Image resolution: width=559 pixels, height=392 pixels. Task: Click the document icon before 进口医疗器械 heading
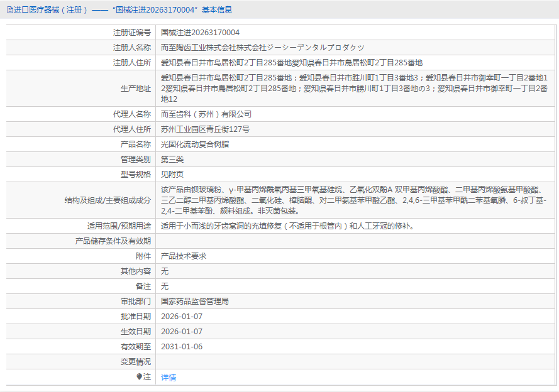coord(10,10)
